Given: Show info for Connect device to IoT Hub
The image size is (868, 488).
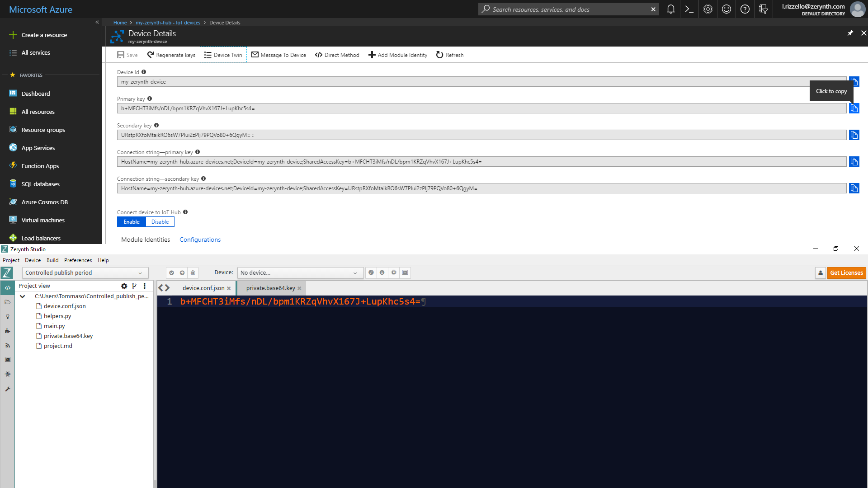Looking at the screenshot, I should 185,212.
